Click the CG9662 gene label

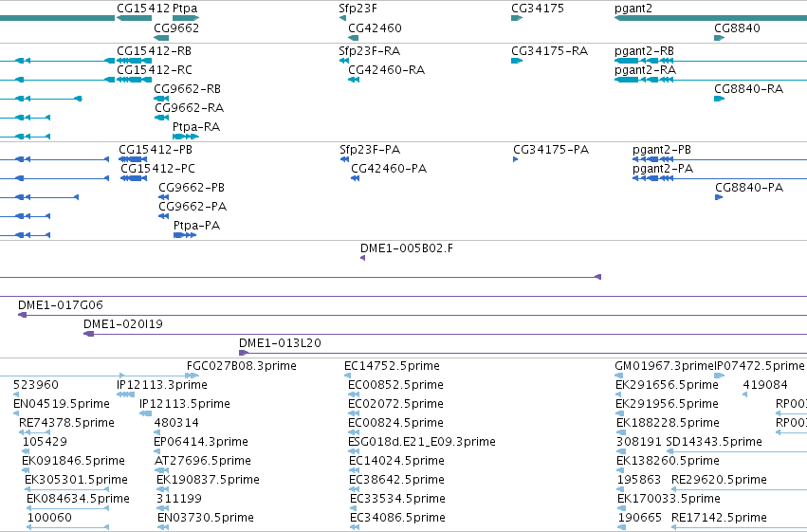pyautogui.click(x=176, y=28)
